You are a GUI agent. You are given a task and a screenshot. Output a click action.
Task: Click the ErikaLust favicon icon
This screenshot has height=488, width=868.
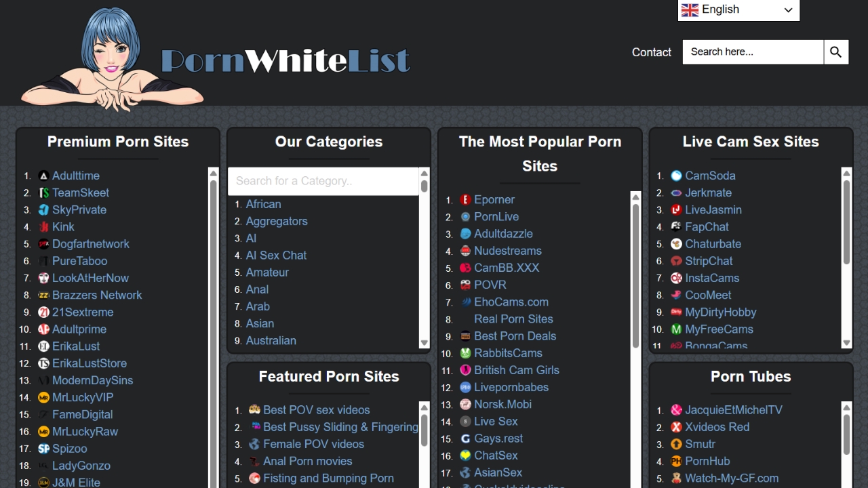tap(43, 346)
